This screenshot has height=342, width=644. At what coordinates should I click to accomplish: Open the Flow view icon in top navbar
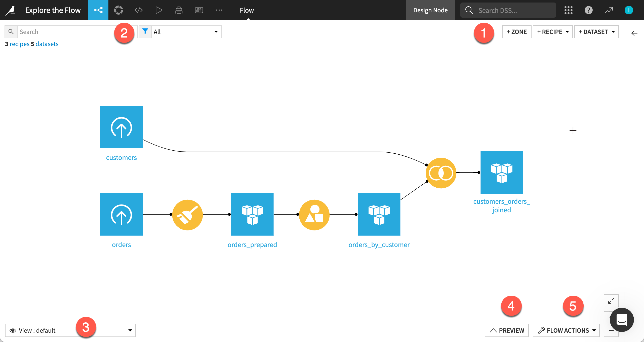pyautogui.click(x=98, y=10)
